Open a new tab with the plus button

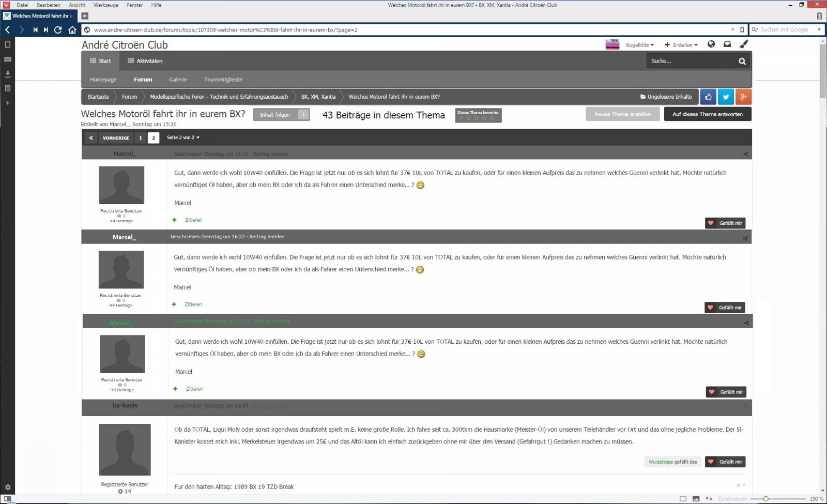[85, 16]
